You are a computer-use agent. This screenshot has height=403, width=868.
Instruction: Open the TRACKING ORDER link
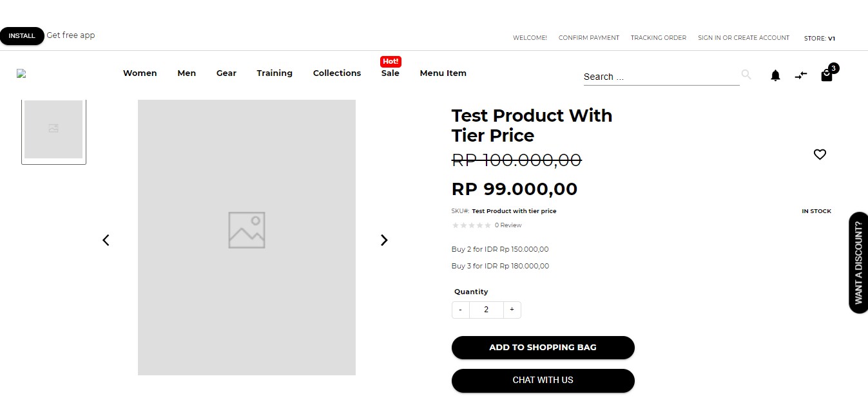[658, 37]
